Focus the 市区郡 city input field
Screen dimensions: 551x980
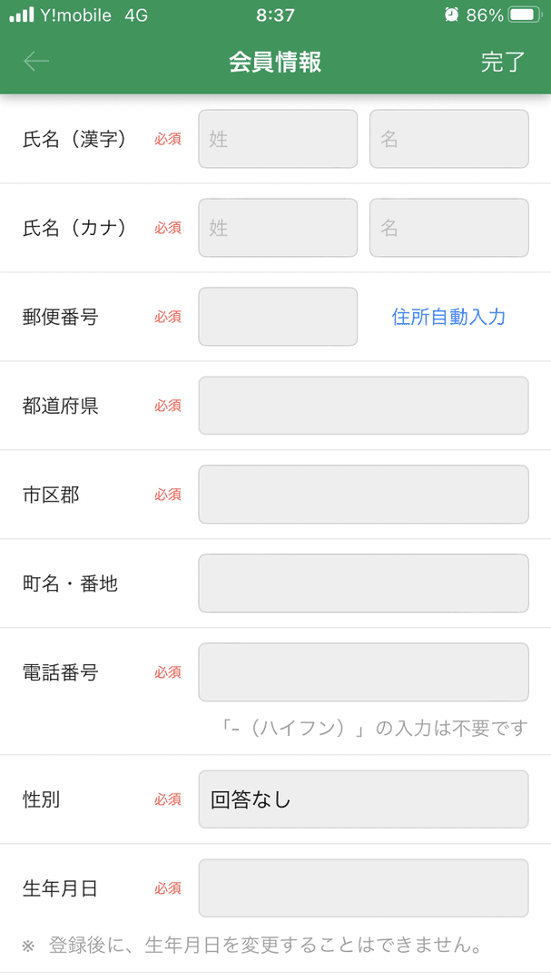[x=363, y=495]
